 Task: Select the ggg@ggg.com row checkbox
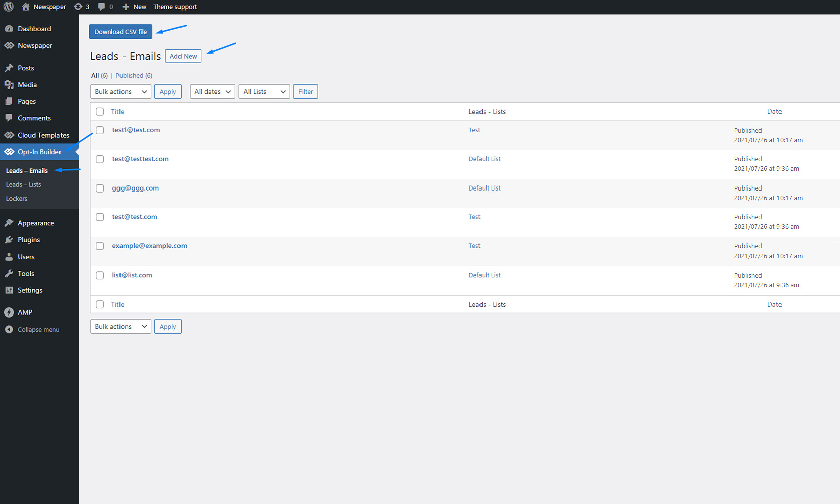(x=100, y=188)
